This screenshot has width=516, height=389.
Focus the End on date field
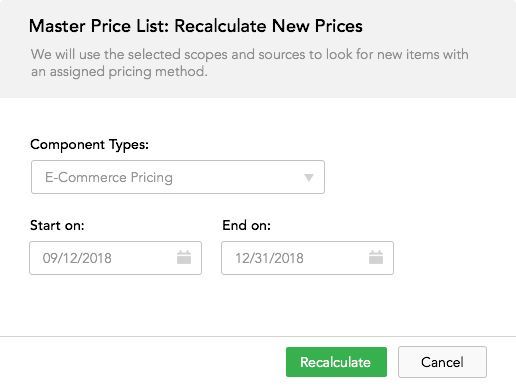click(x=307, y=258)
